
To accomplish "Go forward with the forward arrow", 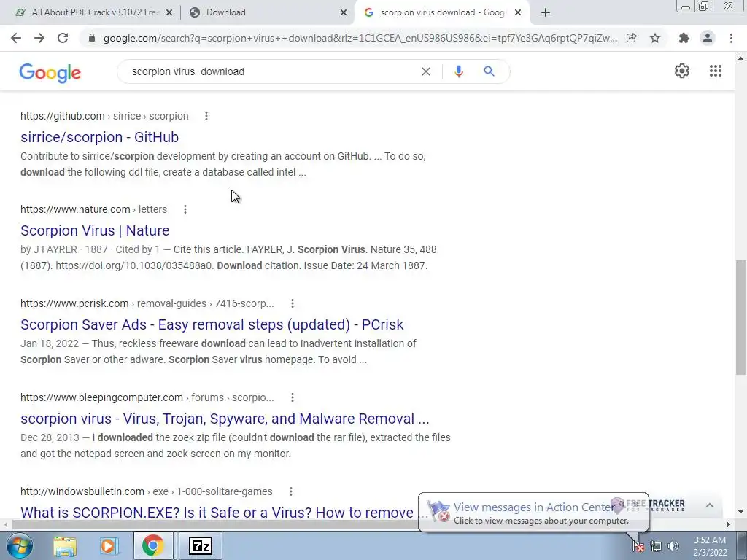I will [x=39, y=38].
